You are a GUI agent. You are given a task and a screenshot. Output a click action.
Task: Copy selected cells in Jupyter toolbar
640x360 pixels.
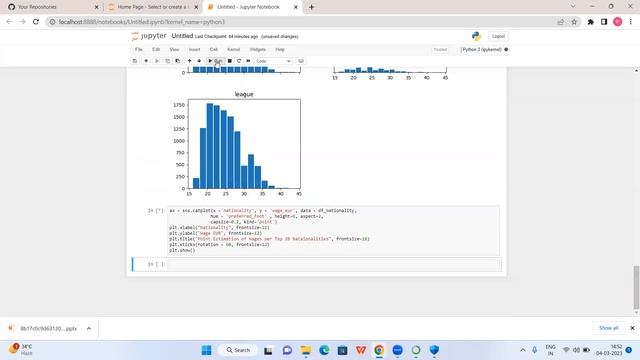[167, 61]
